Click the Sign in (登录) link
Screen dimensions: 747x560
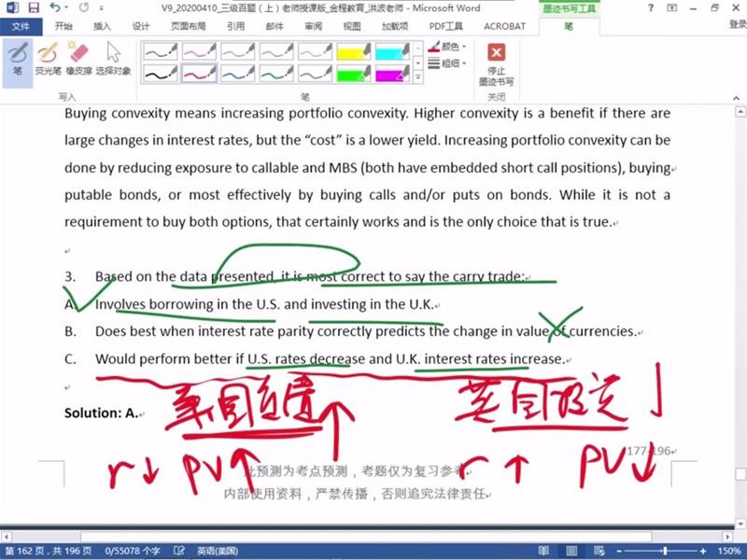pos(738,25)
